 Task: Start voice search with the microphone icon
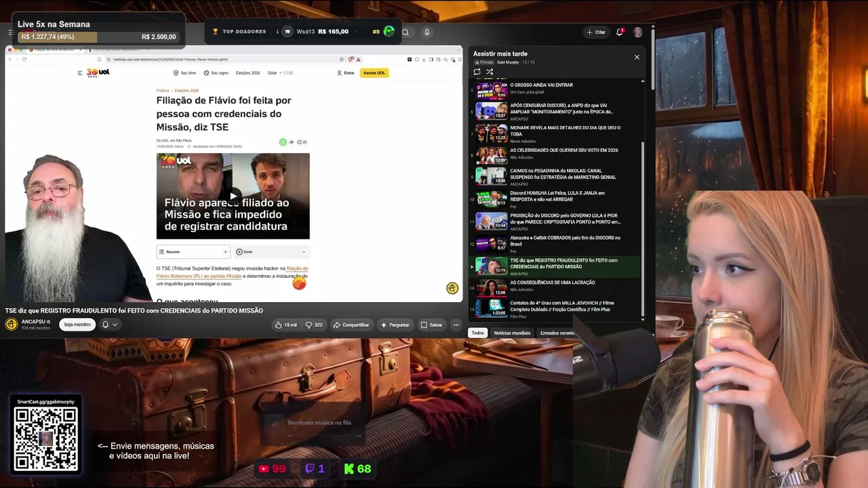tap(427, 32)
